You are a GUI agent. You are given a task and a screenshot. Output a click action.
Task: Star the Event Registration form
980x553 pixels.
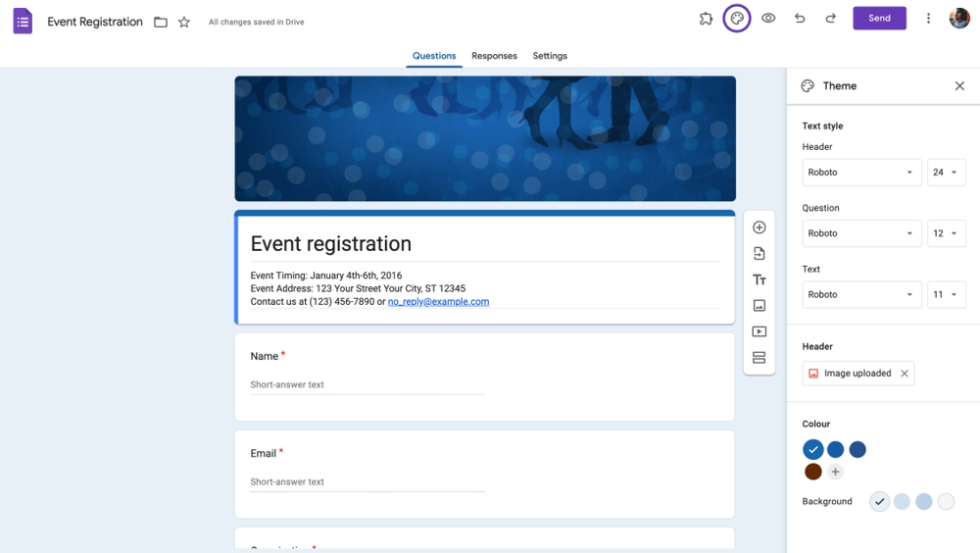click(x=184, y=22)
